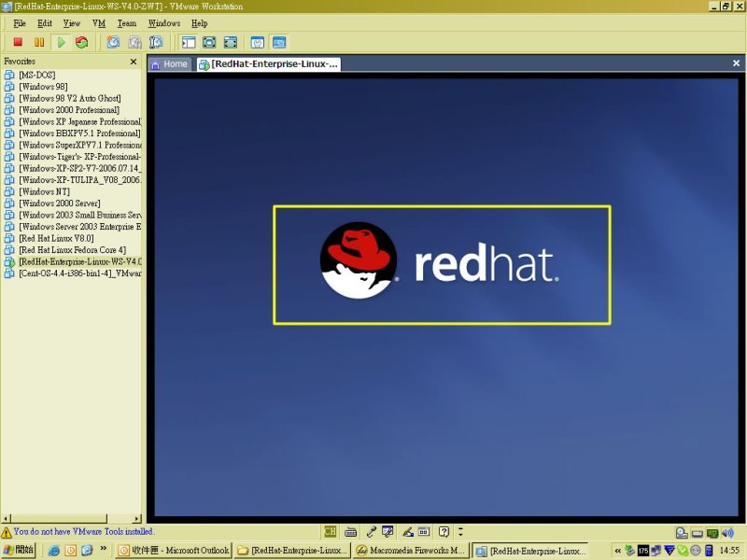
Task: Take a snapshot with the snapshot icon
Action: pos(113,42)
